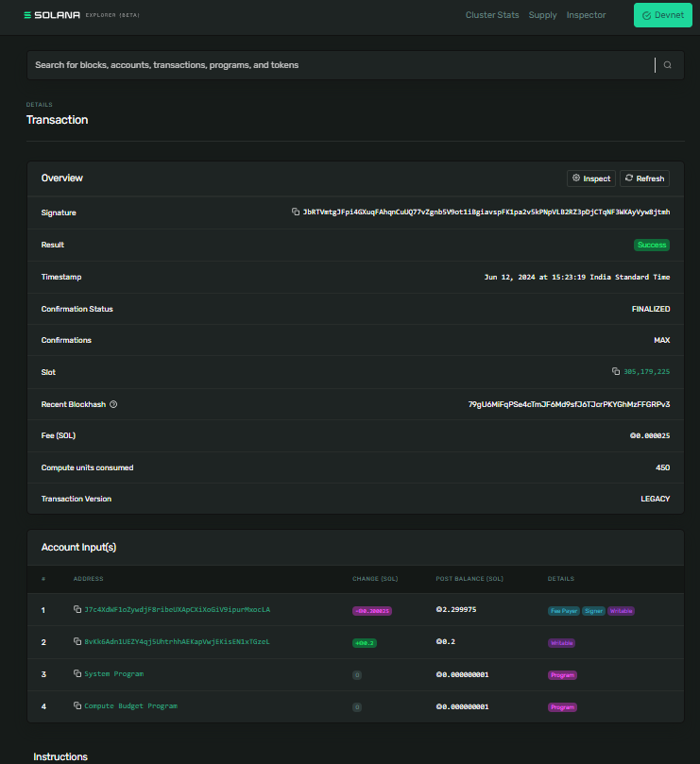Click the 'Address' column header
This screenshot has height=764, width=700.
pos(88,579)
